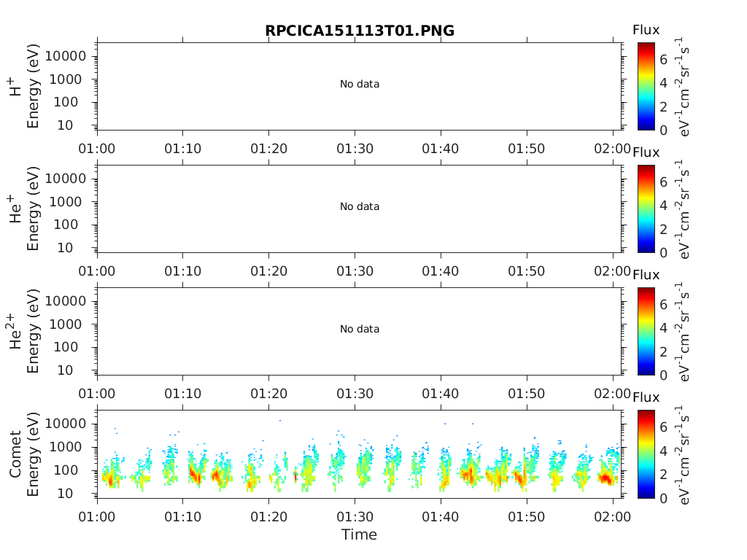The width and height of the screenshot is (747, 560).
Task: Click "No data" text in He2+ panel
Action: 360,330
